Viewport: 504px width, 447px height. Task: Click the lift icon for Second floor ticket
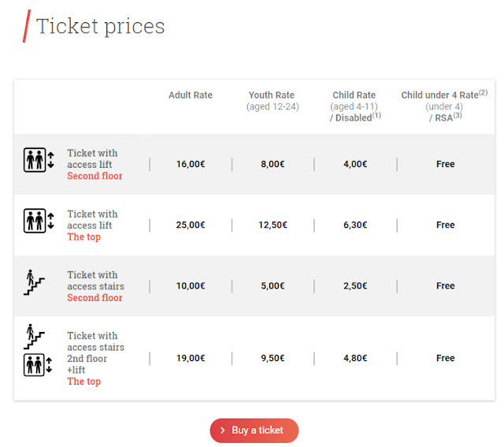click(39, 160)
